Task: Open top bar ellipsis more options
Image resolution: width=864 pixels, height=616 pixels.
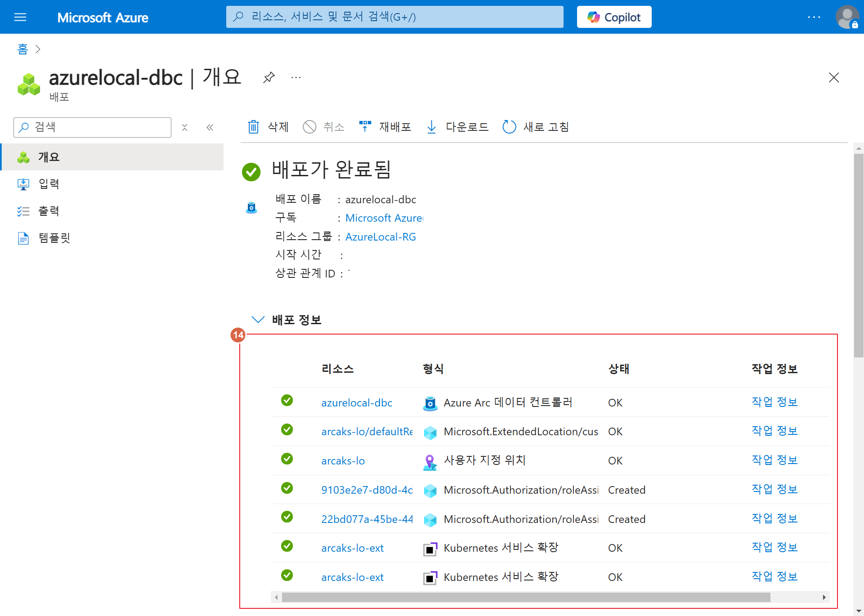Action: [x=814, y=17]
